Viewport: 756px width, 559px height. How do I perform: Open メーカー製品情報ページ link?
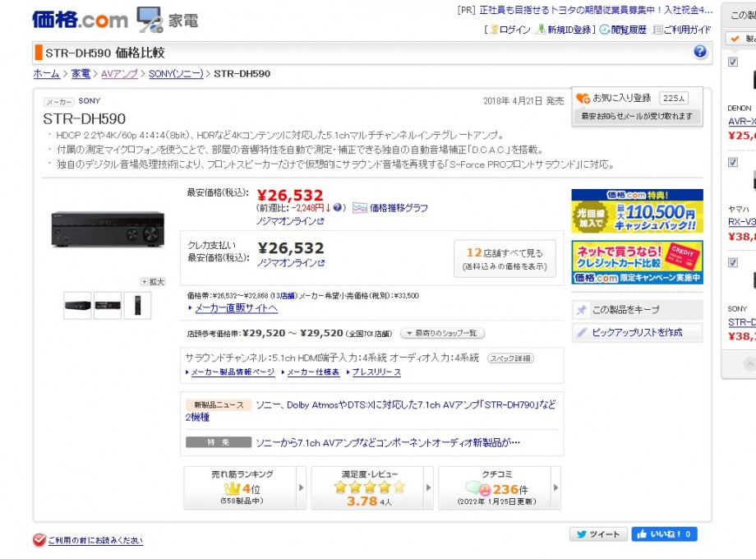coord(233,372)
